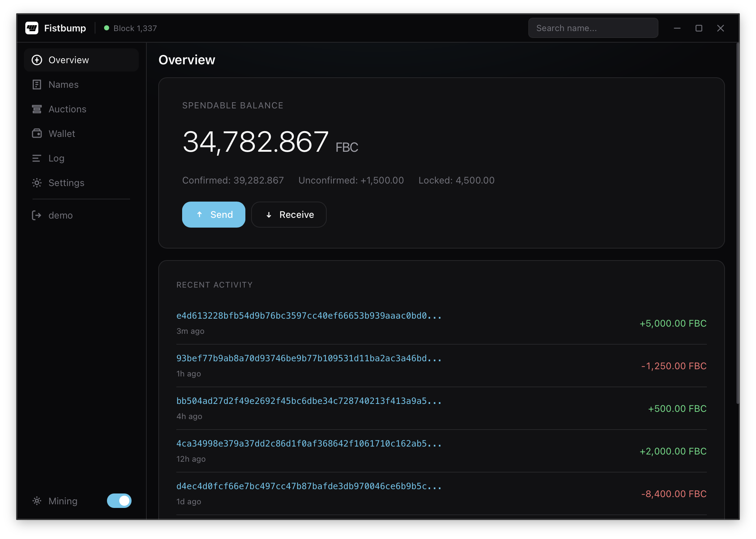Switch to the Settings section
Viewport: 756px width, 539px height.
[x=66, y=183]
